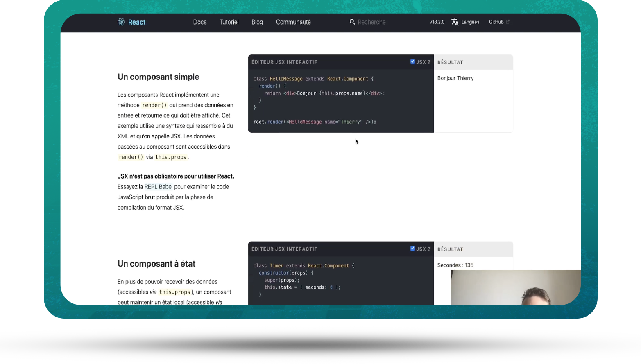641x364 pixels.
Task: Click the "class Timer extends" code line
Action: 304,266
